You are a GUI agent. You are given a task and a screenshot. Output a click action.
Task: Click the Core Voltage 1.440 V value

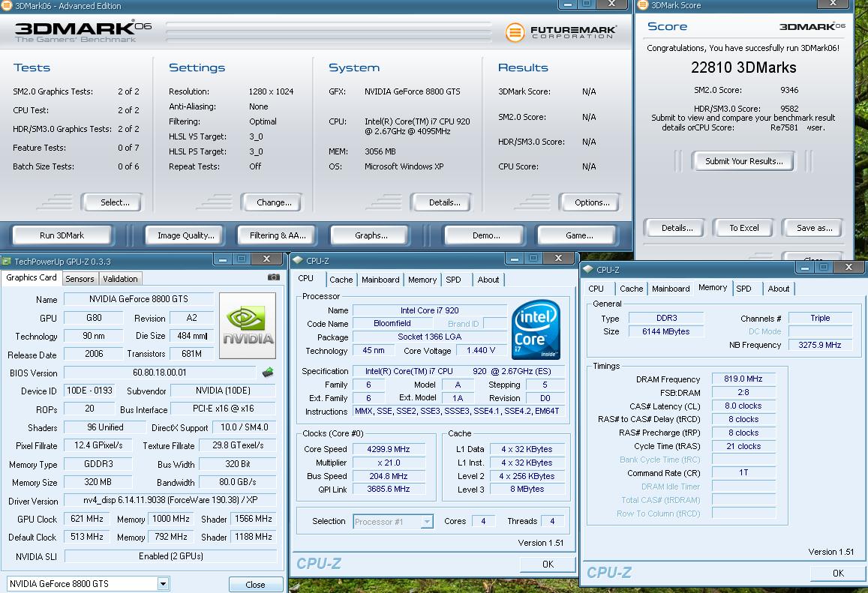click(480, 351)
